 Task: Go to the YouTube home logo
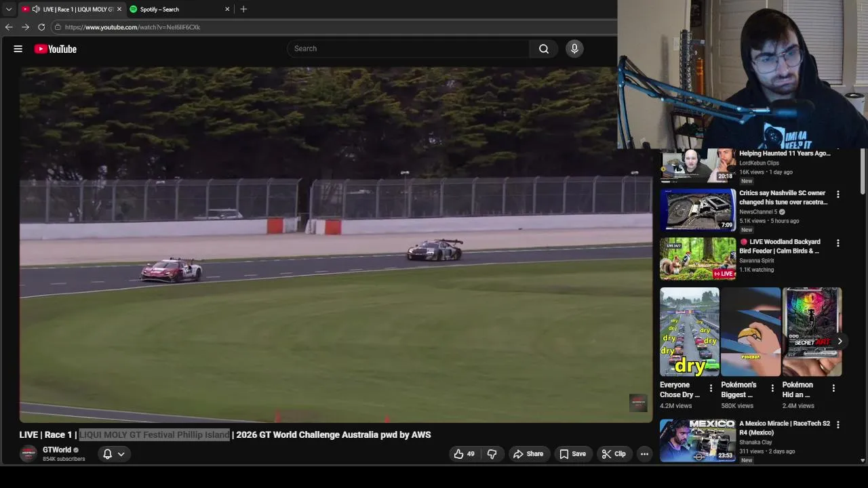(x=56, y=49)
